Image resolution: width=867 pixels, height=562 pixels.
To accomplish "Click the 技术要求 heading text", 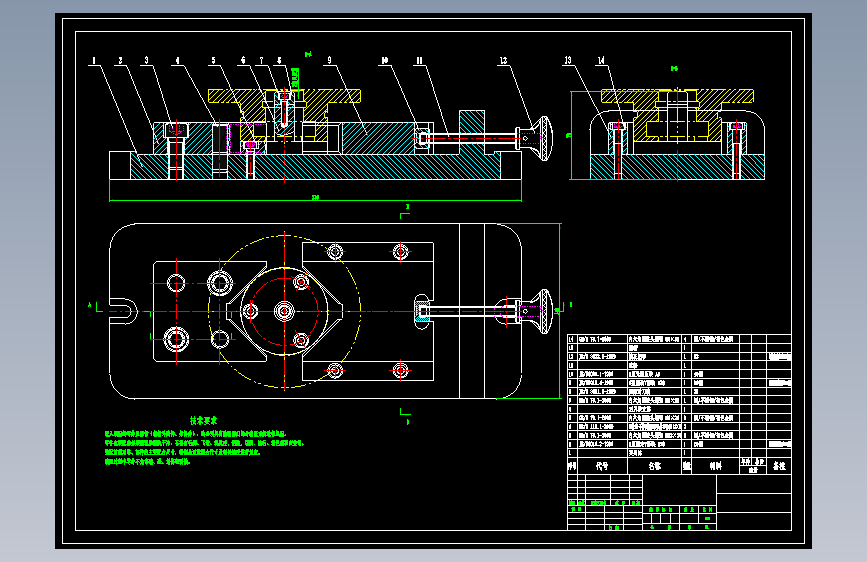I will (203, 421).
